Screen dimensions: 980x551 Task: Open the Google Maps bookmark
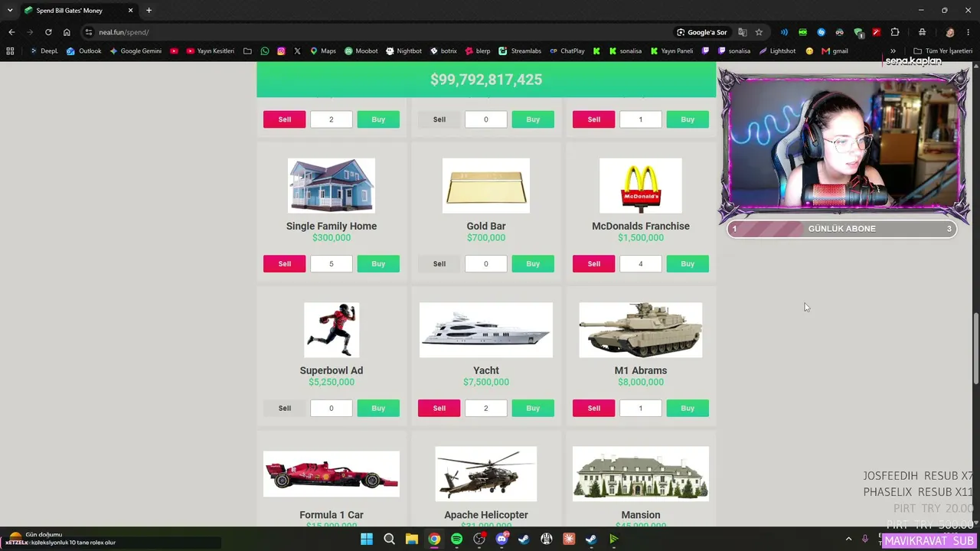pyautogui.click(x=322, y=51)
